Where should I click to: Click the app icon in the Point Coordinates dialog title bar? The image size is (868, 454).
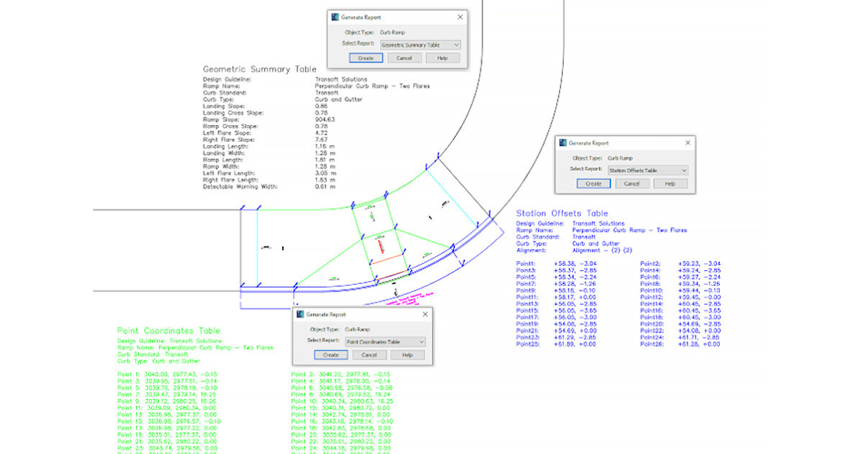300,315
